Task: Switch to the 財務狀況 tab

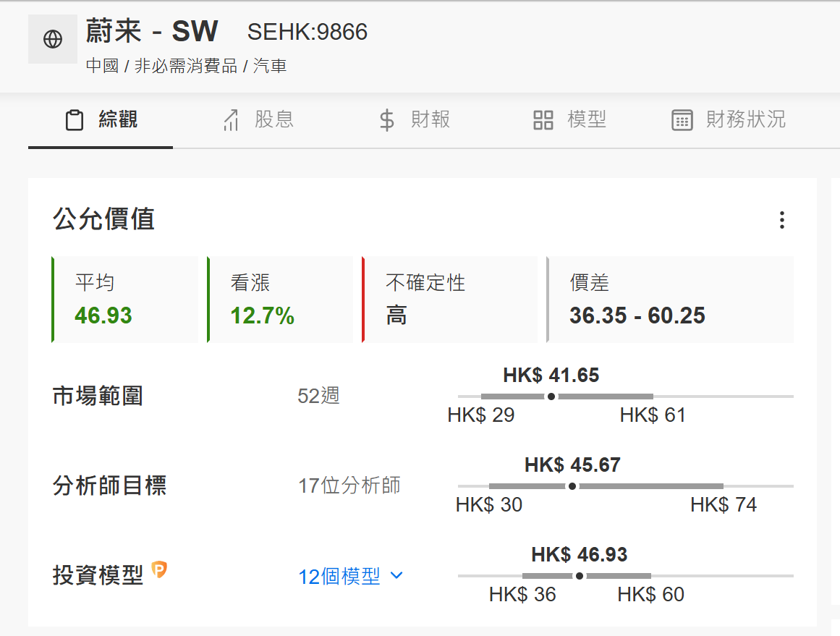Action: (729, 120)
